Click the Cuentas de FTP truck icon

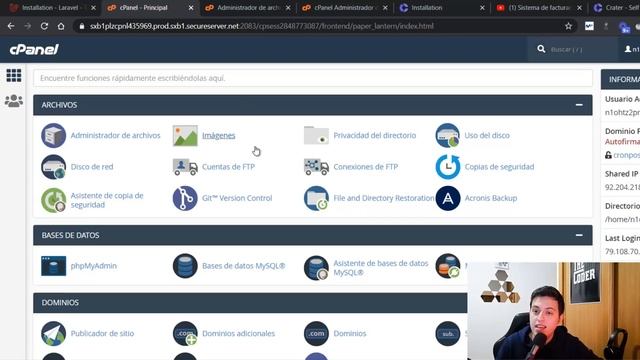pyautogui.click(x=185, y=167)
